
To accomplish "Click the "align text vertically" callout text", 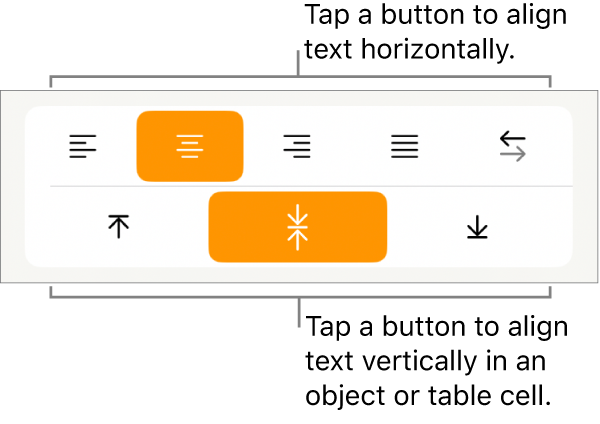I will [x=436, y=360].
